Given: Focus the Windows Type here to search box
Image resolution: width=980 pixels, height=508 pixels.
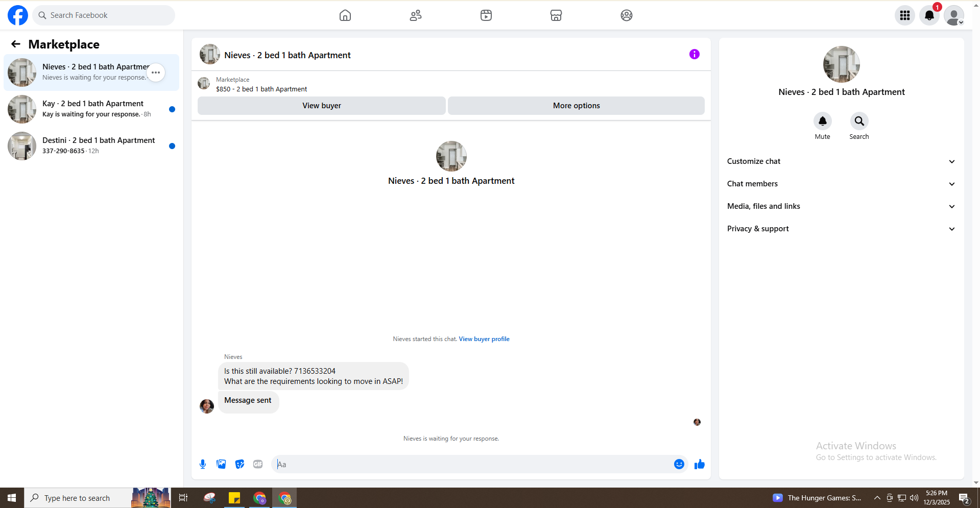Looking at the screenshot, I should (x=77, y=498).
